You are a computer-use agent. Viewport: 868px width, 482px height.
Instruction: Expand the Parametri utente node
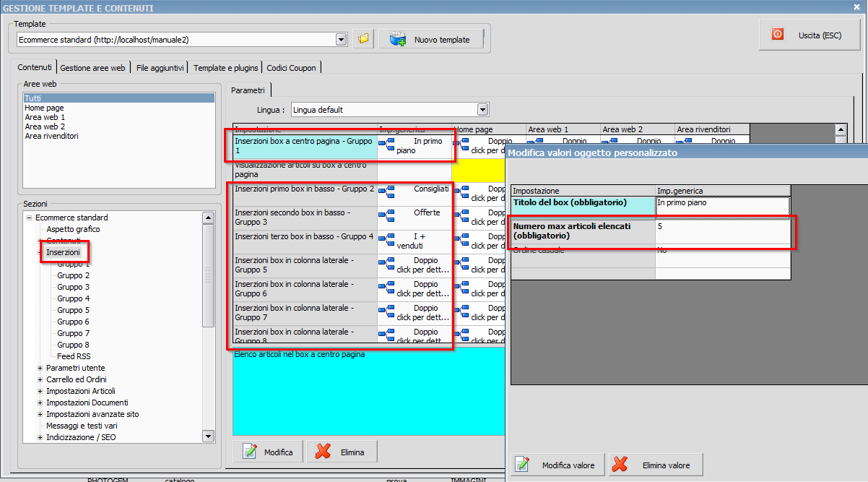click(x=40, y=368)
